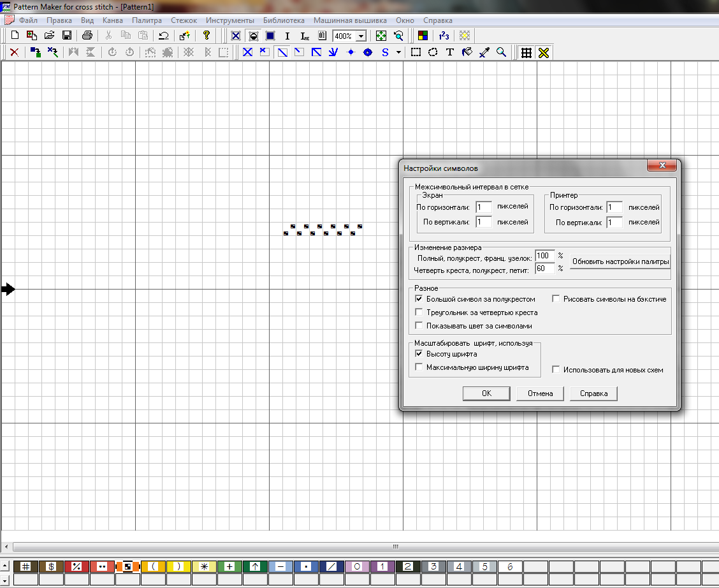Select the Text tool (T) icon
719x588 pixels.
coord(449,52)
